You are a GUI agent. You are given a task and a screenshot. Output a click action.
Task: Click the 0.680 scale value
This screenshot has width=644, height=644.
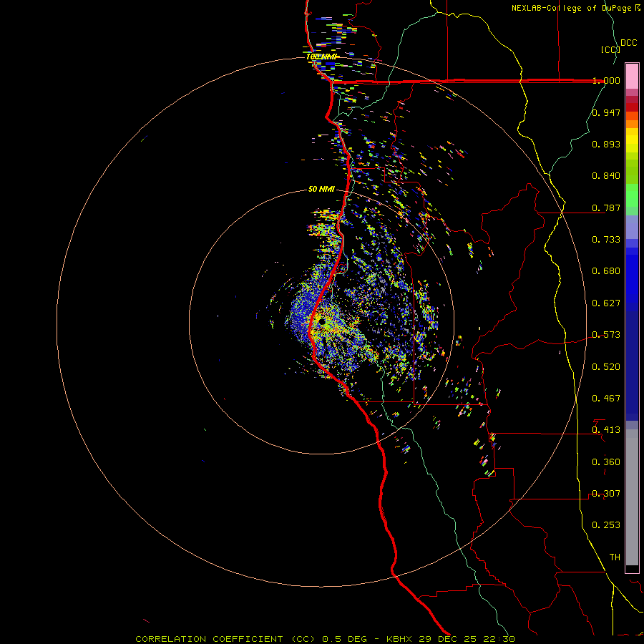tap(606, 271)
